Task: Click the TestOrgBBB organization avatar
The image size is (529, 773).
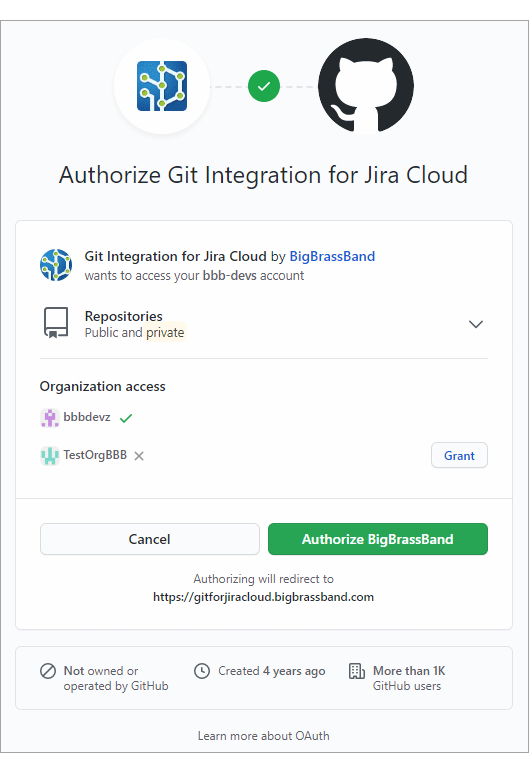Action: tap(49, 456)
